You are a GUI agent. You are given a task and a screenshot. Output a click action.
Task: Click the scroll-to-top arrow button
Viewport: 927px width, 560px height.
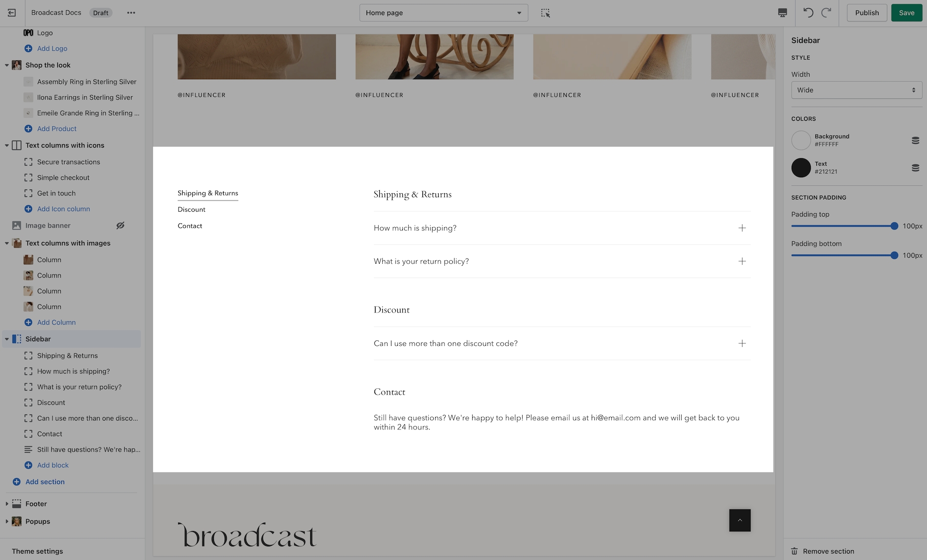(x=740, y=520)
